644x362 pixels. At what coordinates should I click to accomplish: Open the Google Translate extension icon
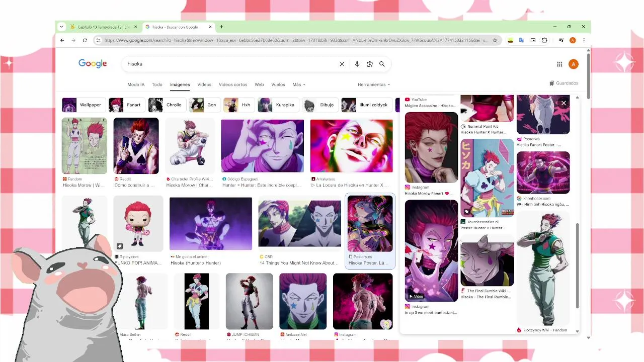(521, 40)
